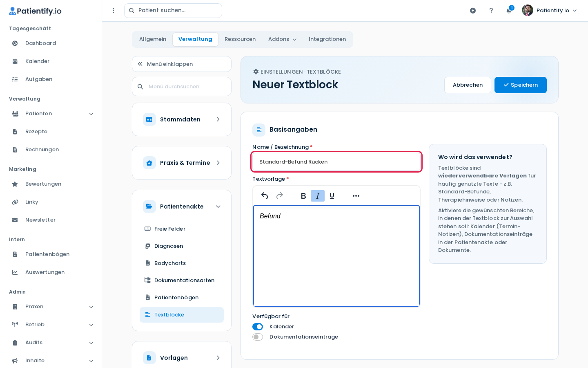Expand the Praxen admin group
The width and height of the screenshot is (588, 368).
click(51, 307)
